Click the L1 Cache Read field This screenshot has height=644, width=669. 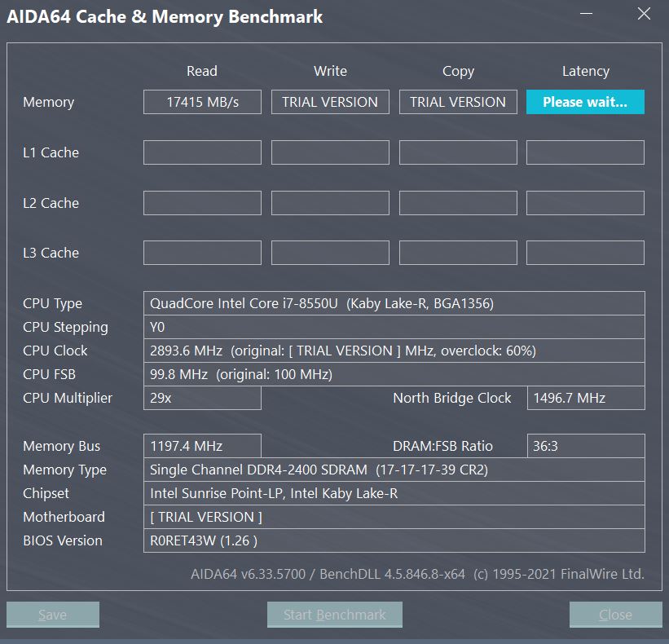point(202,152)
